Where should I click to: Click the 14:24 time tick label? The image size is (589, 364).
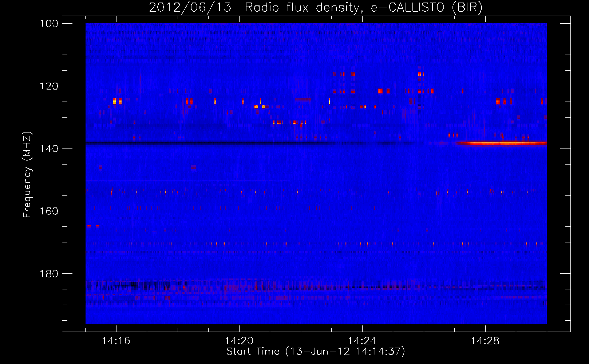[x=362, y=341]
